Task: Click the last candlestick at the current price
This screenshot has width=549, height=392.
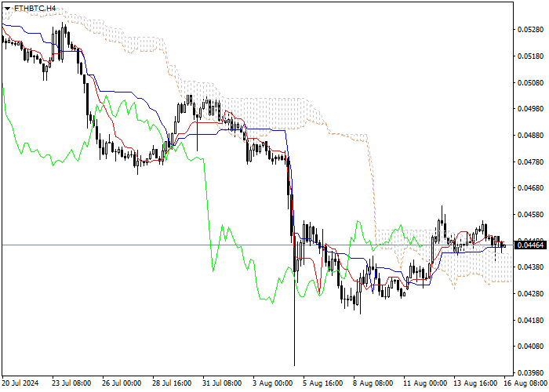Action: [504, 246]
